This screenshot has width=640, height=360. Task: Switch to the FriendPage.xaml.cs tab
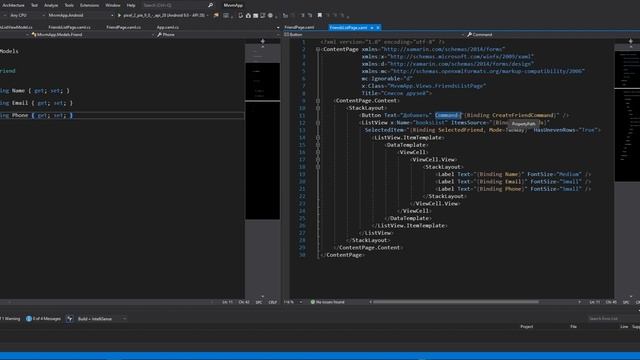coord(123,27)
